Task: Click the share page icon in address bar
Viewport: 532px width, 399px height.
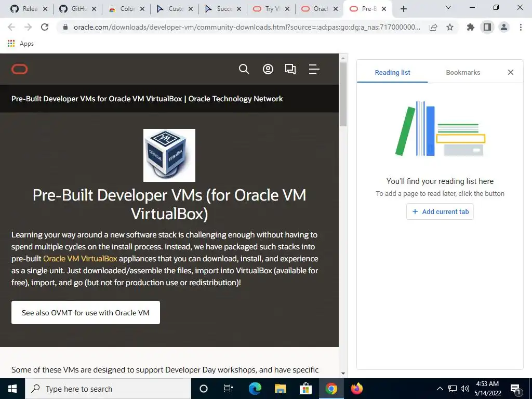Action: pos(433,27)
